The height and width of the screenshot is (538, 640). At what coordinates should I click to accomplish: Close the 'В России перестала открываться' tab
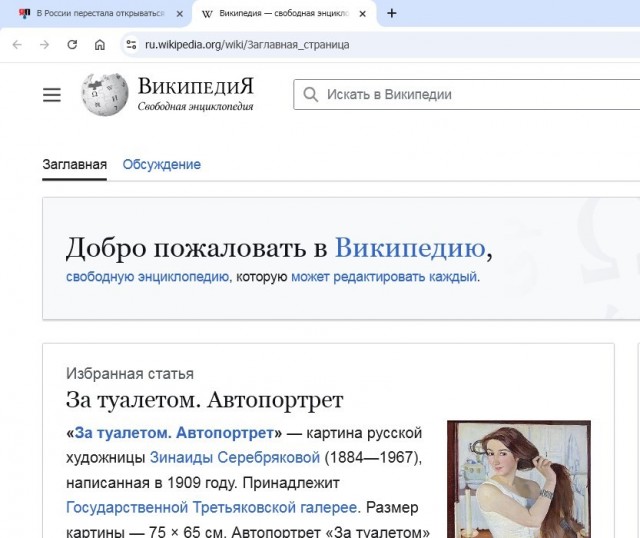click(x=179, y=14)
